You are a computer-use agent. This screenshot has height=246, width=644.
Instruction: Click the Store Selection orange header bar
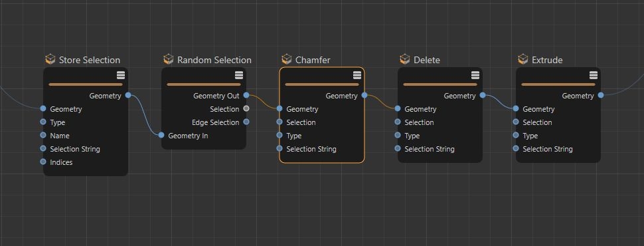point(86,84)
